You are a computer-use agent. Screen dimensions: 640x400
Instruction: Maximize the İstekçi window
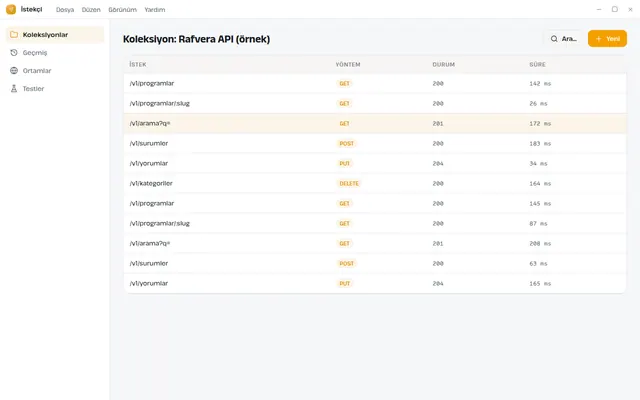click(614, 9)
